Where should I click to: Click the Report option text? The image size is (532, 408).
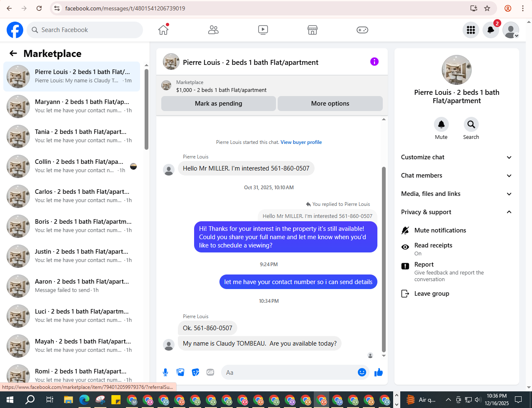424,265
